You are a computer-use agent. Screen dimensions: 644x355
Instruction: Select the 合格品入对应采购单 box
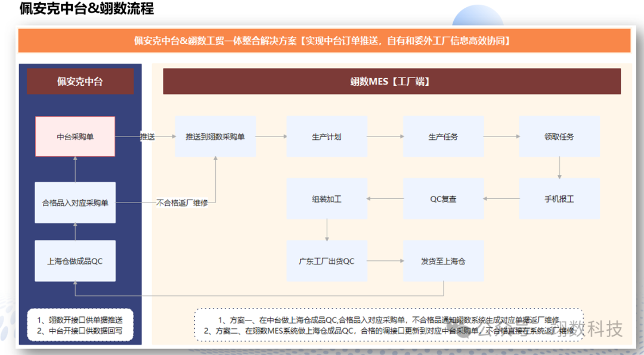pos(75,203)
